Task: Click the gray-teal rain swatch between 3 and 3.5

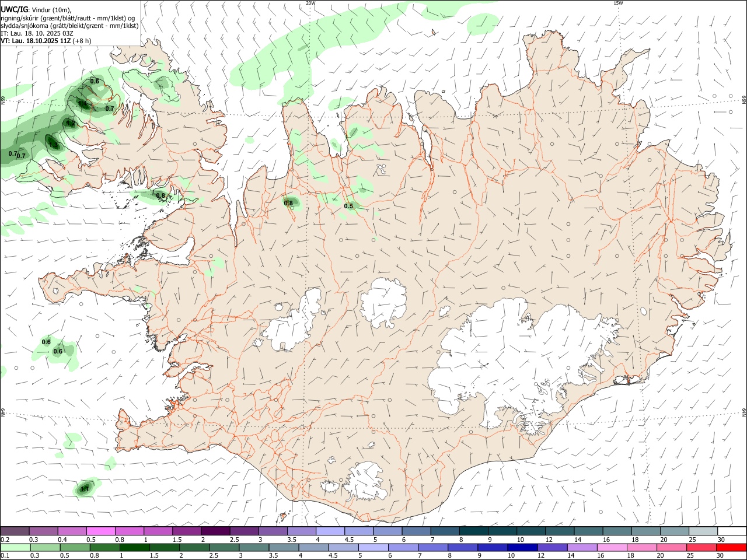Action: pos(254,548)
